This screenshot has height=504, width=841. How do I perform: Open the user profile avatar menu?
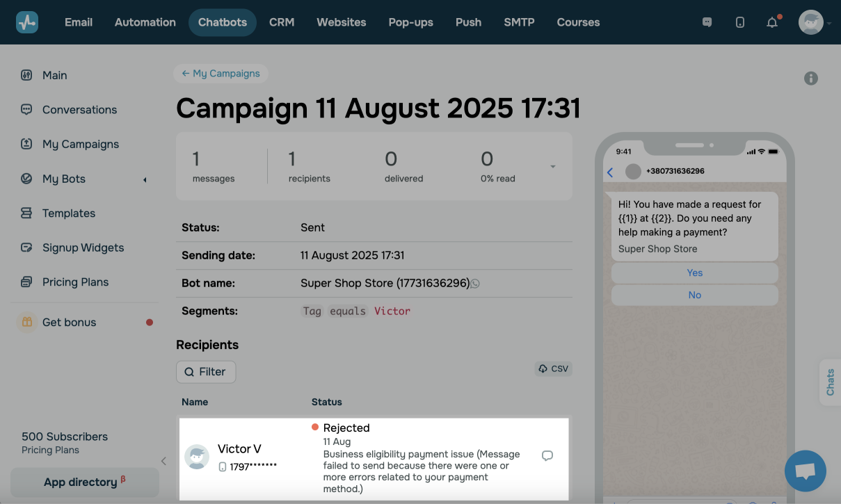tap(811, 22)
